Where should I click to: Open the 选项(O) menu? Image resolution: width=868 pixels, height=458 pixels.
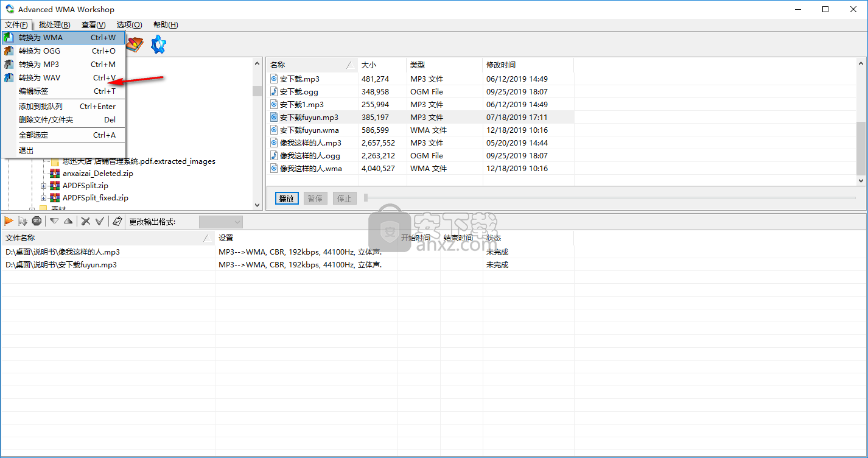(x=129, y=25)
